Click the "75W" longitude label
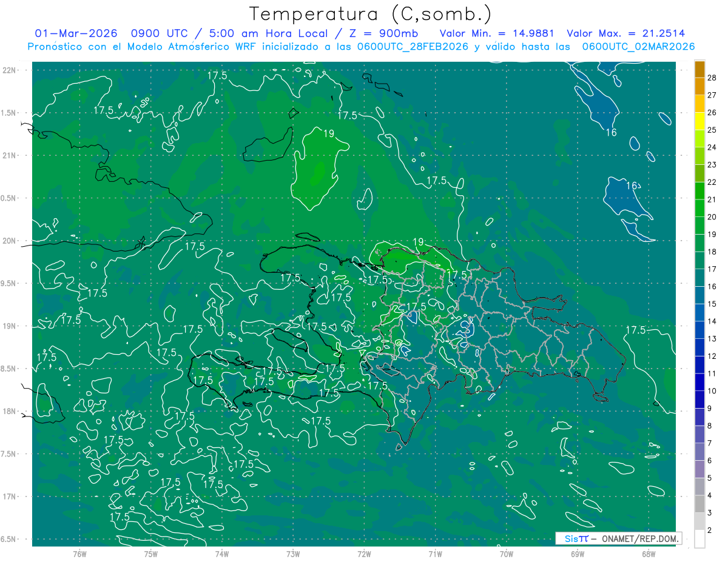728x562 pixels. 150,554
